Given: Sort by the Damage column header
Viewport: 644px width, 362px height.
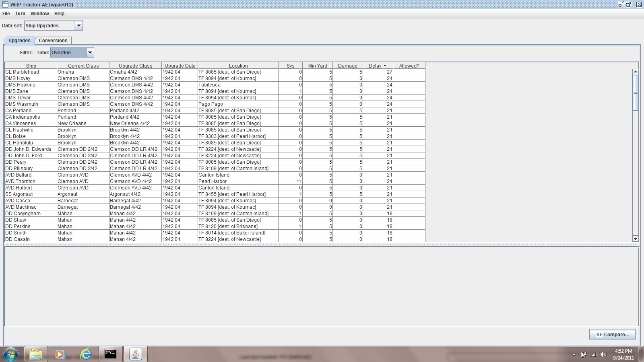Looking at the screenshot, I should (348, 66).
